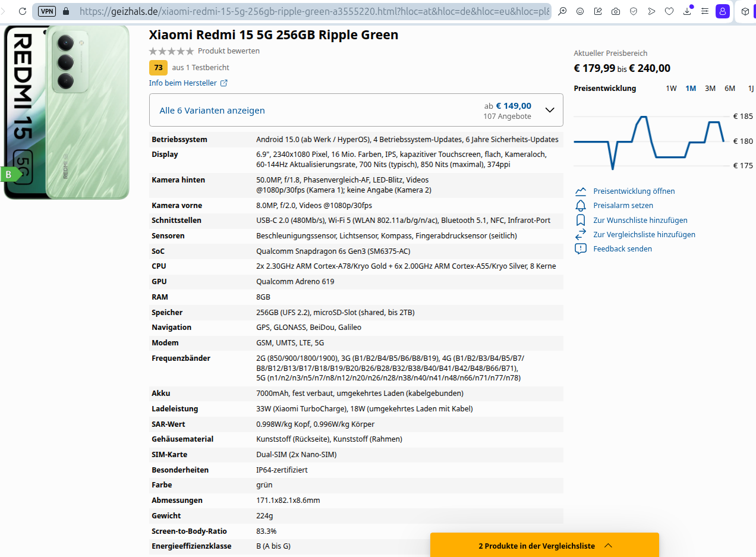Click 'ab € 149,00' variants price
This screenshot has width=756, height=557.
point(508,106)
